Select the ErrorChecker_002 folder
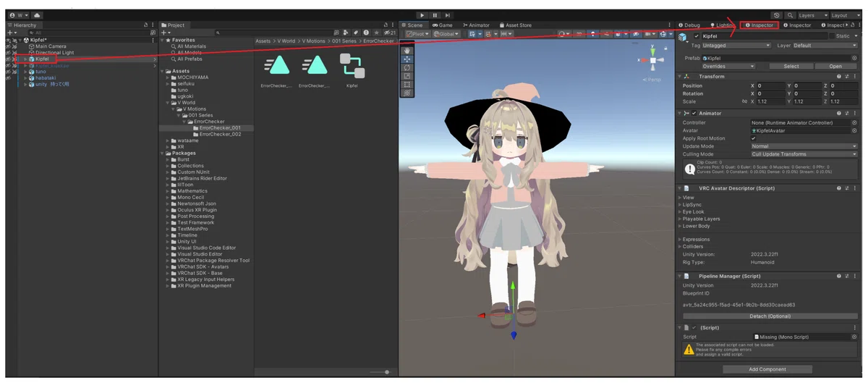This screenshot has width=868, height=383. pos(220,134)
